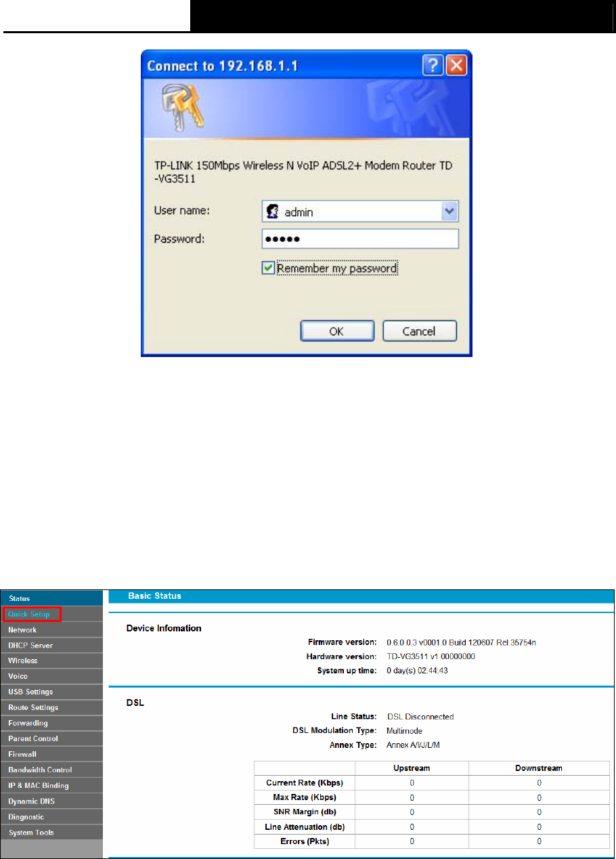Open Bandwidth Control in sidebar
The height and width of the screenshot is (859, 616).
pyautogui.click(x=51, y=770)
